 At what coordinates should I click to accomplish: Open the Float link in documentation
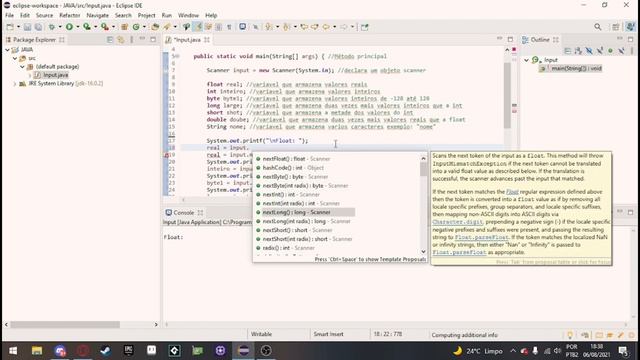(512, 192)
